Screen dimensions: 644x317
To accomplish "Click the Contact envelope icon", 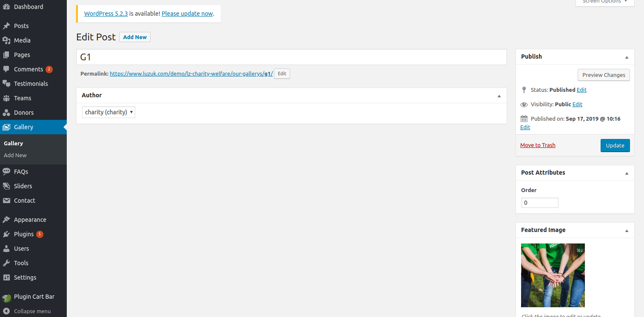I will coord(6,201).
